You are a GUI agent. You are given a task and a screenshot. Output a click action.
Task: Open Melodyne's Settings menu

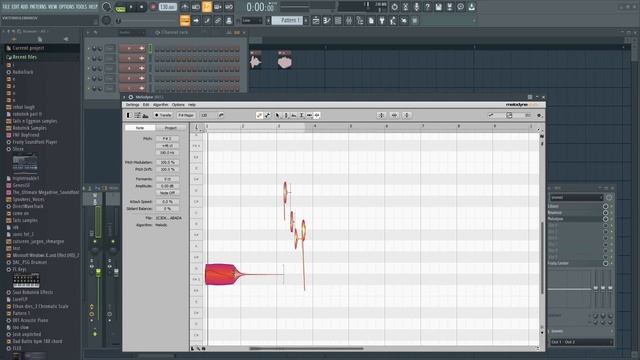[x=132, y=105]
